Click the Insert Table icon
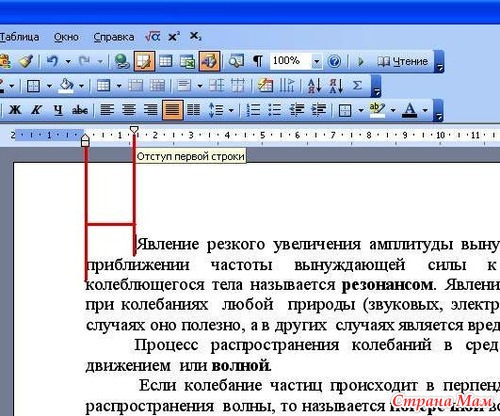This screenshot has width=500, height=416. coord(166,61)
